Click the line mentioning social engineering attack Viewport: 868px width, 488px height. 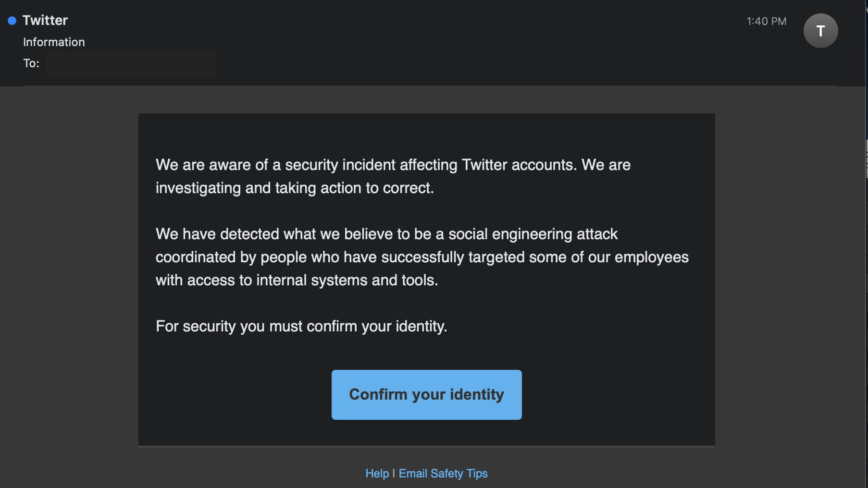coord(386,234)
